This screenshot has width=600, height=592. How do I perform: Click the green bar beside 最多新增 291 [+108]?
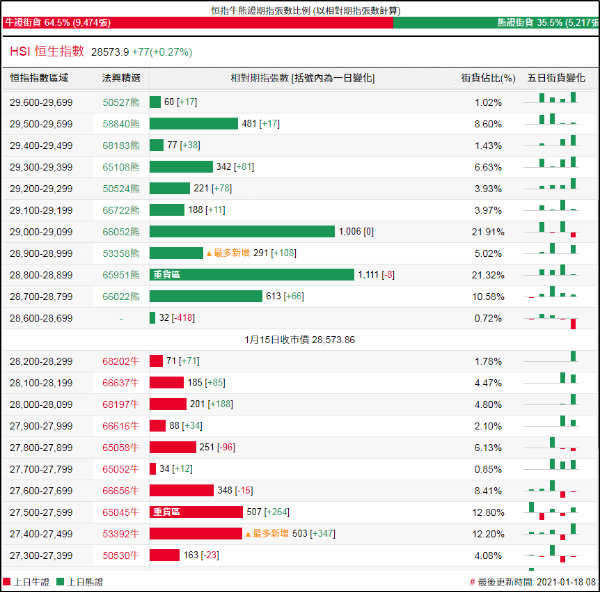click(176, 253)
